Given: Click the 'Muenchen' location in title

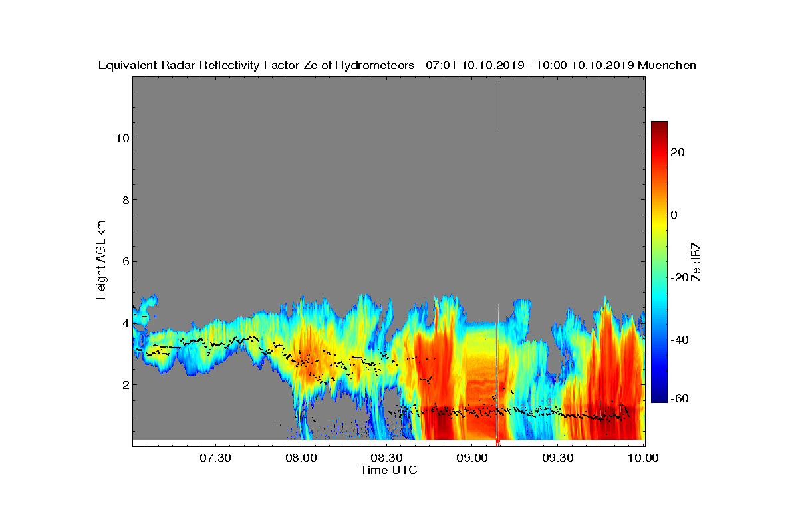Looking at the screenshot, I should [x=667, y=65].
